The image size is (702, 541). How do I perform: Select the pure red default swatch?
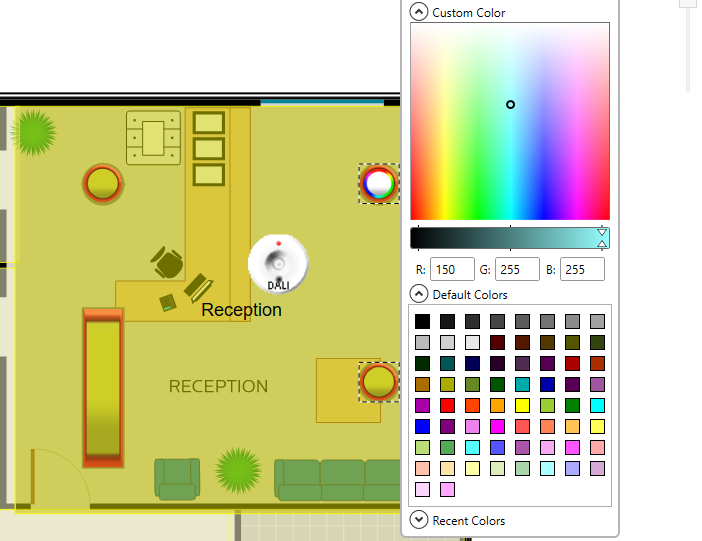tap(447, 405)
